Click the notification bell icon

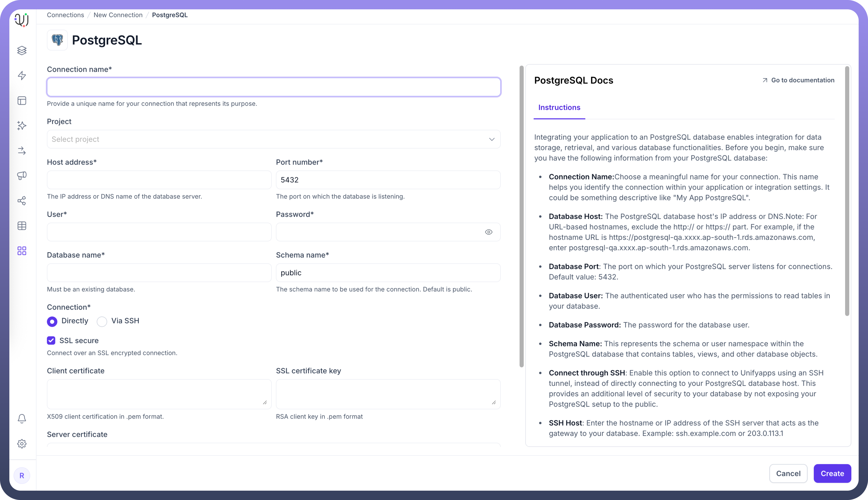(22, 418)
